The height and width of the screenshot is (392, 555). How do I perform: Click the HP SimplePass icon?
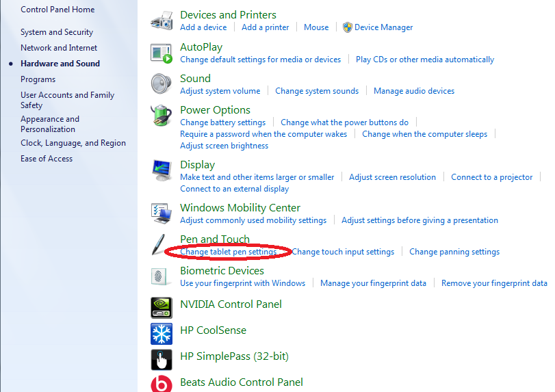click(x=162, y=360)
